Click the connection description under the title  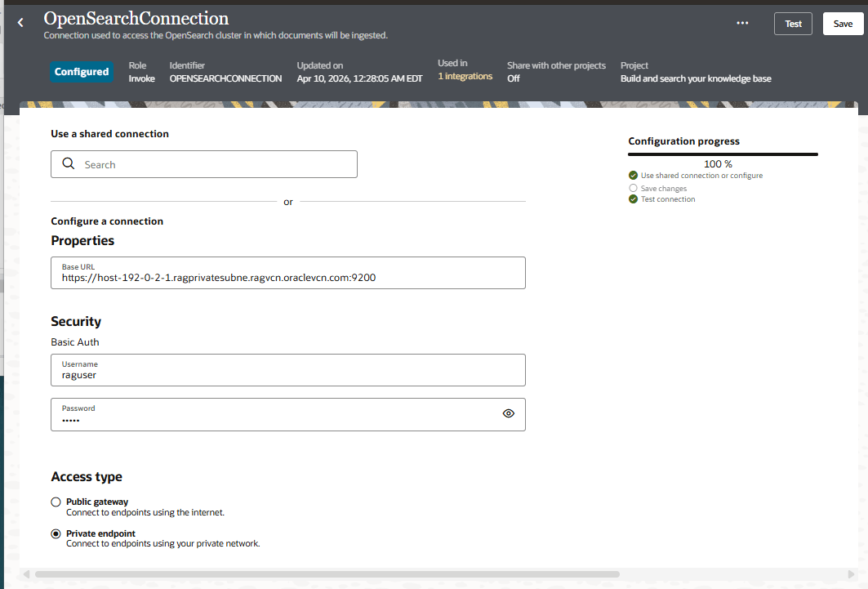216,35
